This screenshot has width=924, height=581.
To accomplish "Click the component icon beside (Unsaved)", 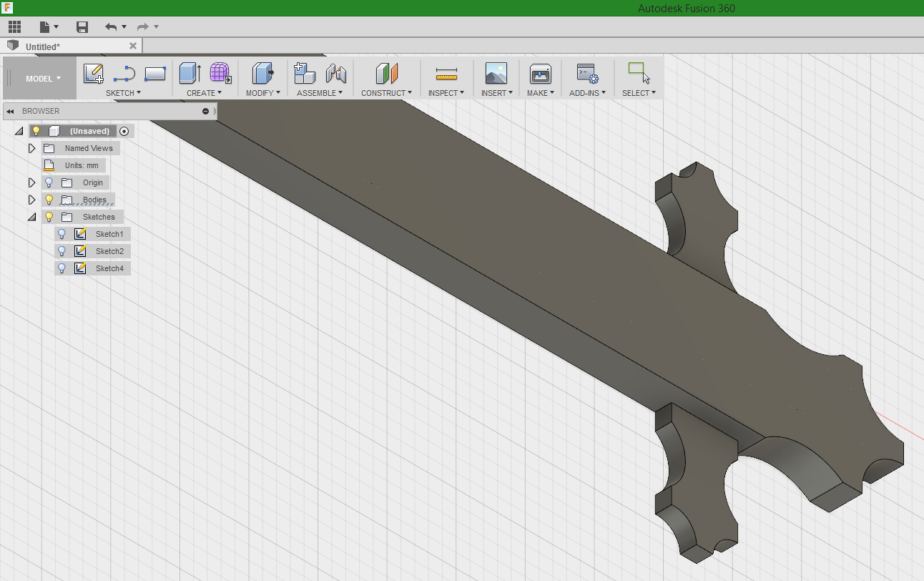I will tap(54, 131).
